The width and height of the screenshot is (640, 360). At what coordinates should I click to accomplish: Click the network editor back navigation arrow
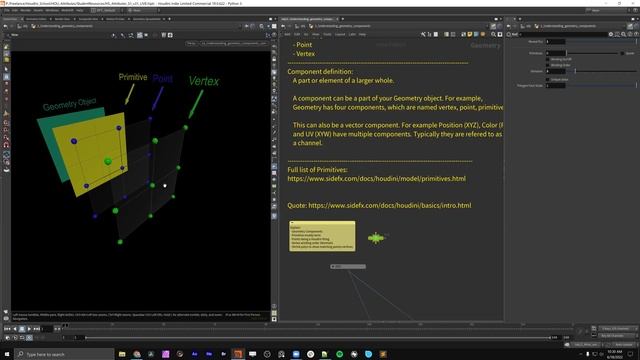tap(283, 26)
